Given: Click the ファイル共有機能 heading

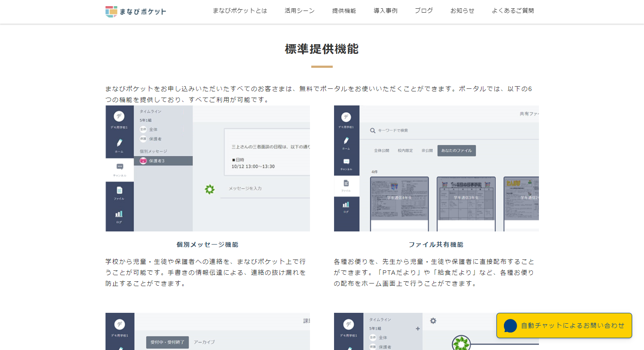Looking at the screenshot, I should 436,245.
